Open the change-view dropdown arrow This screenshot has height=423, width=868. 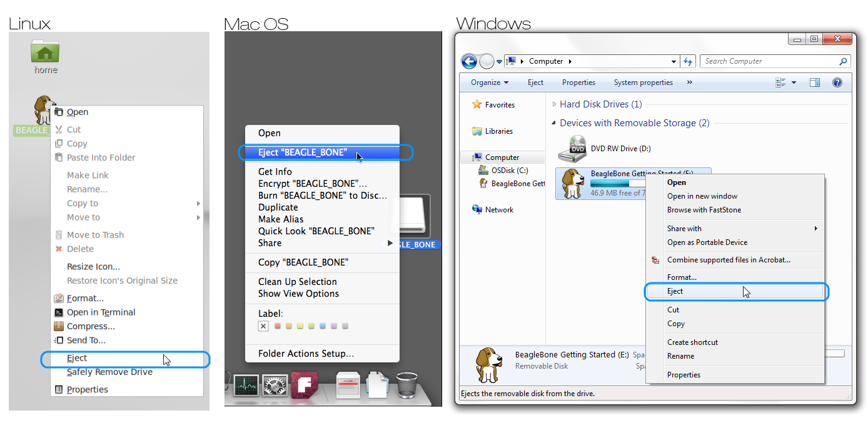point(794,82)
